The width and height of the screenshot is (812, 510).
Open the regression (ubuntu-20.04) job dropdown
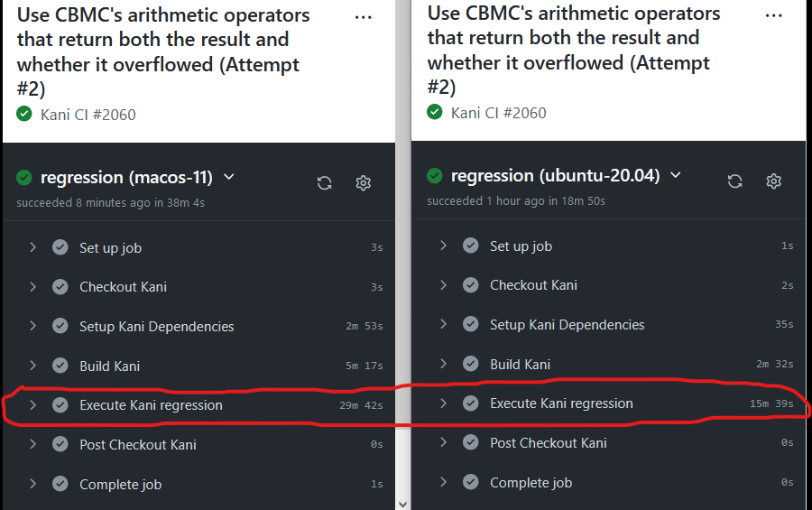(x=675, y=175)
